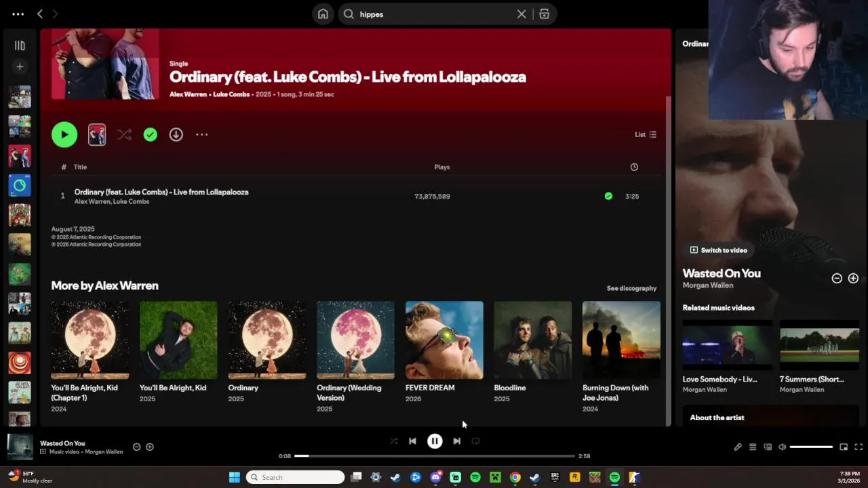
Task: Click See discography link
Action: coord(631,288)
